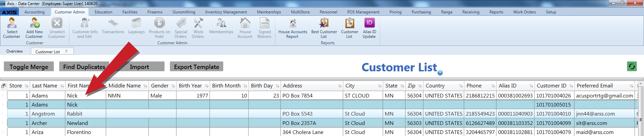
Task: Open filter for Address column
Action: point(339,86)
